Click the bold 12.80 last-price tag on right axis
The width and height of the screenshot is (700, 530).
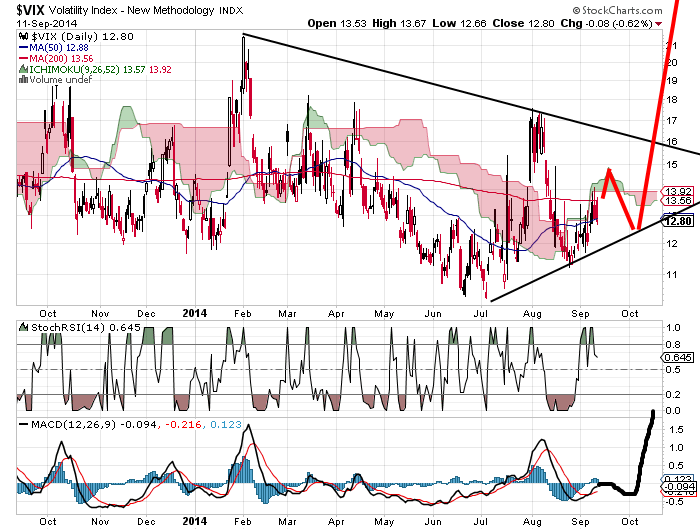coord(678,221)
